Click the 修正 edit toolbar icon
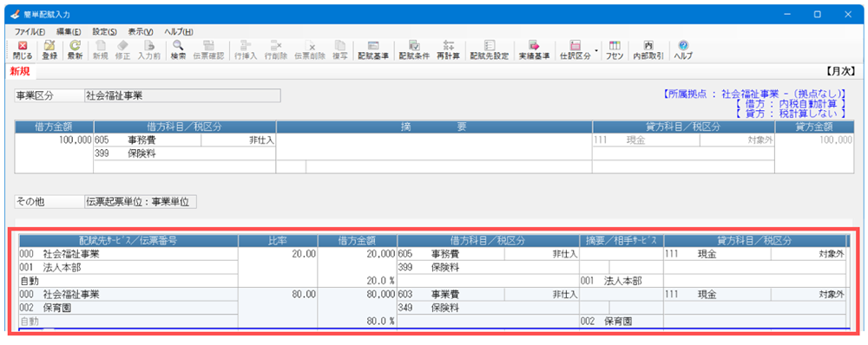Image resolution: width=868 pixels, height=345 pixels. [123, 49]
